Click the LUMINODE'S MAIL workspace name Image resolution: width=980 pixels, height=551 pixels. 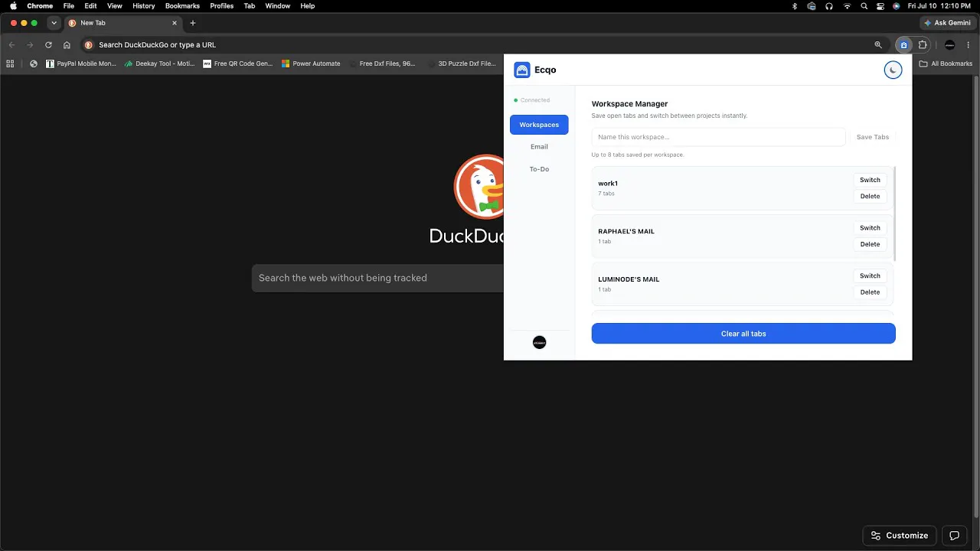pyautogui.click(x=629, y=279)
